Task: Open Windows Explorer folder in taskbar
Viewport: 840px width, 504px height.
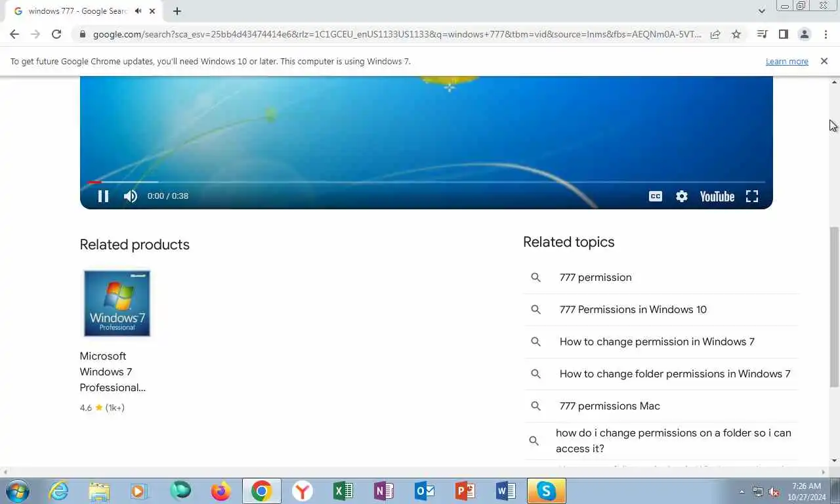Action: coord(99,491)
